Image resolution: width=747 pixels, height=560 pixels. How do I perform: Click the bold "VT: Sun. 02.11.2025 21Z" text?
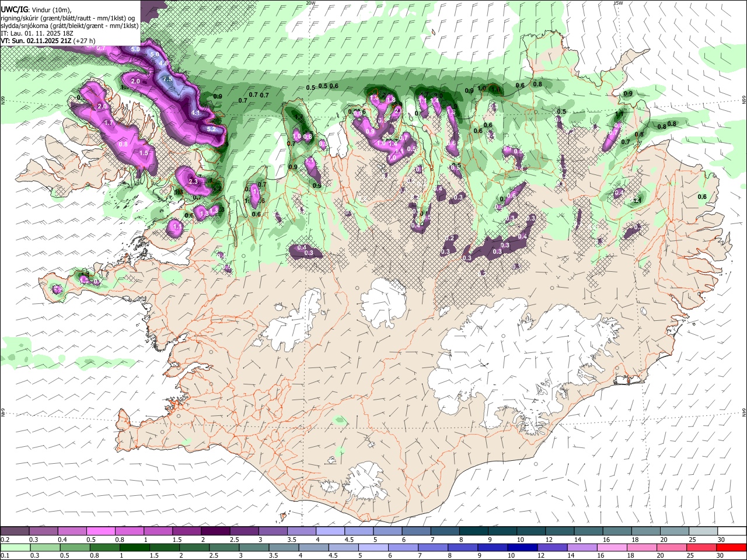pos(36,41)
